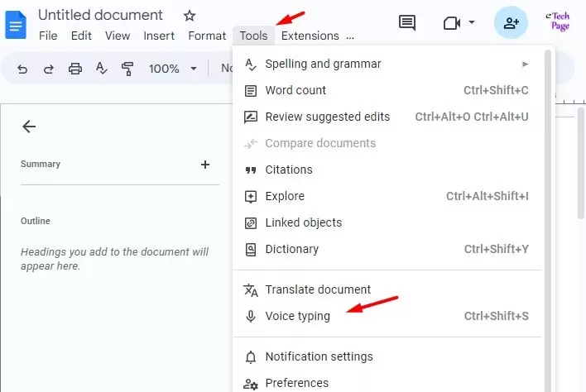Close outline panel with back arrow
The height and width of the screenshot is (392, 586).
point(29,127)
